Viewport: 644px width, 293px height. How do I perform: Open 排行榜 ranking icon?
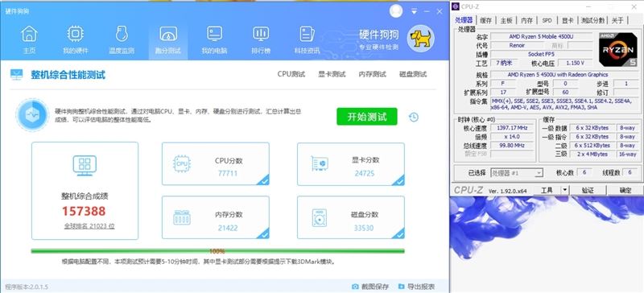click(261, 34)
